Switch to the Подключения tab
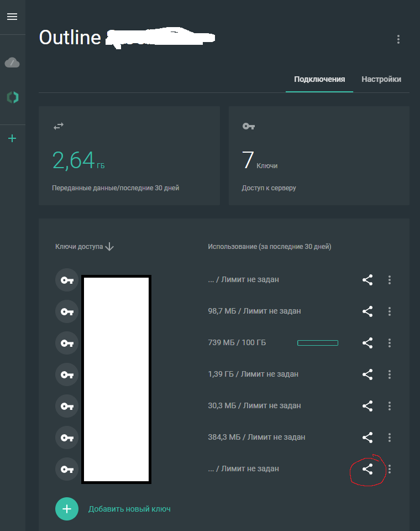Screen dimensions: 420x531 [x=319, y=79]
